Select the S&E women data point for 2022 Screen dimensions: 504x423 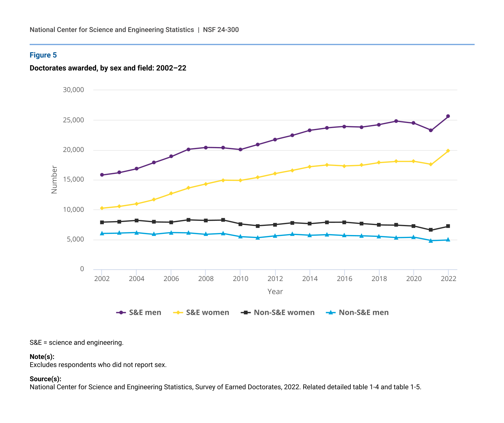point(448,151)
